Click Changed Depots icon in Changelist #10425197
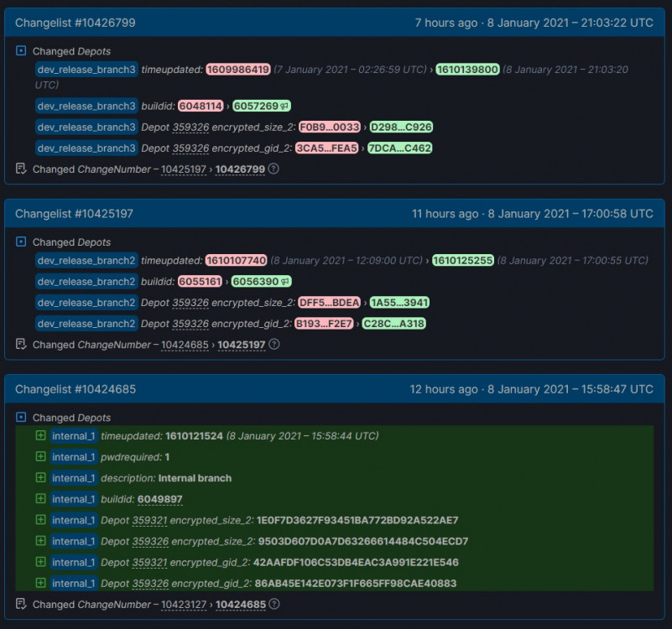Screen dimensions: 672x629 coord(21,242)
